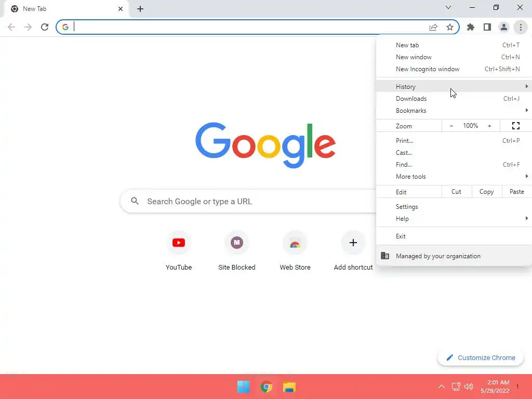Screen dimensions: 532x399
Task: Click Paste in the Edit row
Action: (x=516, y=192)
